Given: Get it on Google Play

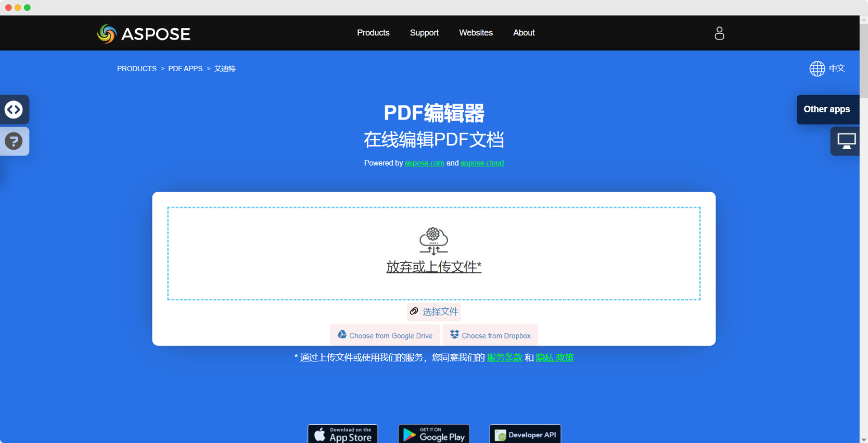Looking at the screenshot, I should pos(434,434).
